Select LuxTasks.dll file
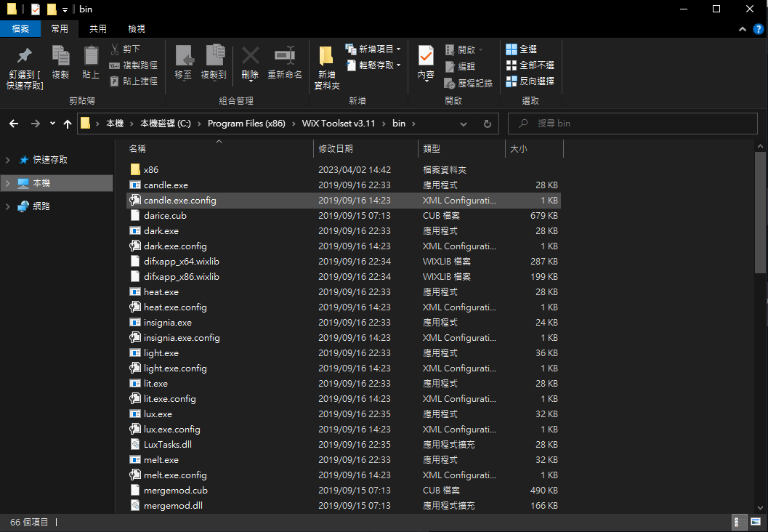Screen dimensions: 768x532 pyautogui.click(x=343, y=444)
